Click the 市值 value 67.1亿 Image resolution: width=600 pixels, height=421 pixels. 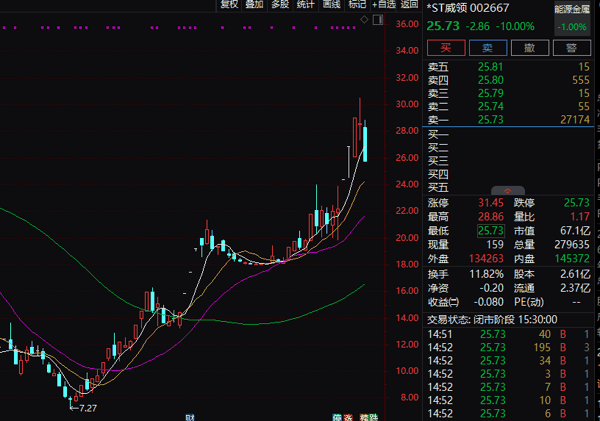[x=575, y=231]
